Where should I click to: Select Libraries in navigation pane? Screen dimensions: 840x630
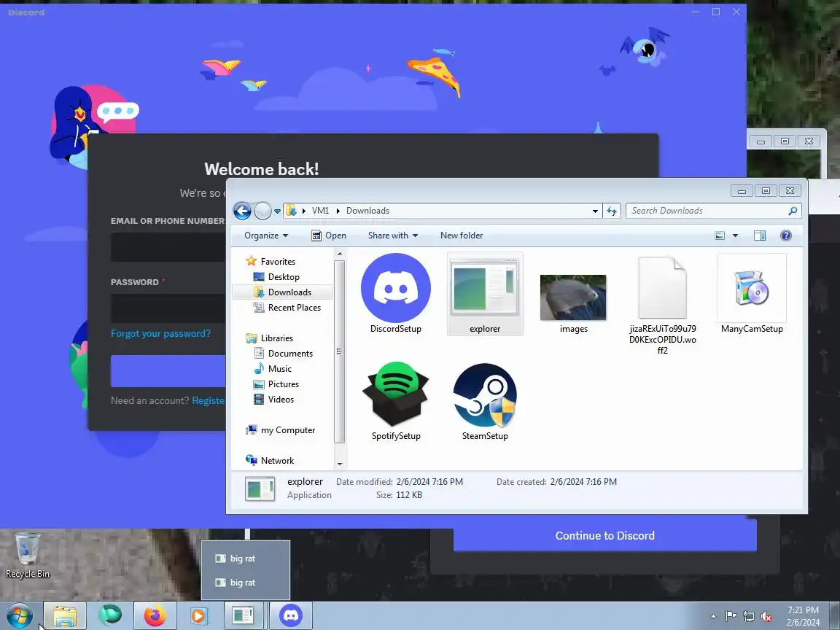coord(270,338)
